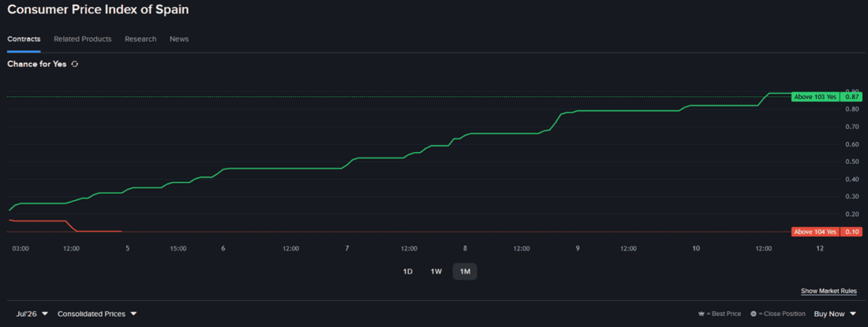Click the Best Price crown icon
The width and height of the screenshot is (868, 327).
[702, 314]
